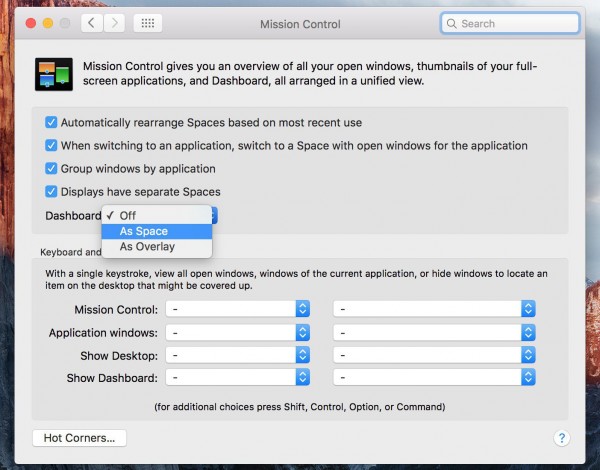Show all preferences grid icon
This screenshot has height=470, width=600.
tap(148, 23)
